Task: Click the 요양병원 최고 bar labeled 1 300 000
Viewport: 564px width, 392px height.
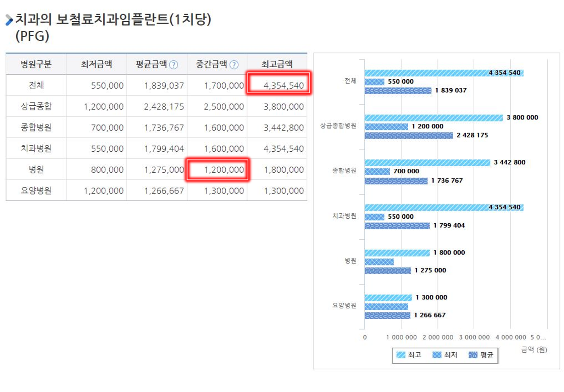Action: click(x=388, y=298)
